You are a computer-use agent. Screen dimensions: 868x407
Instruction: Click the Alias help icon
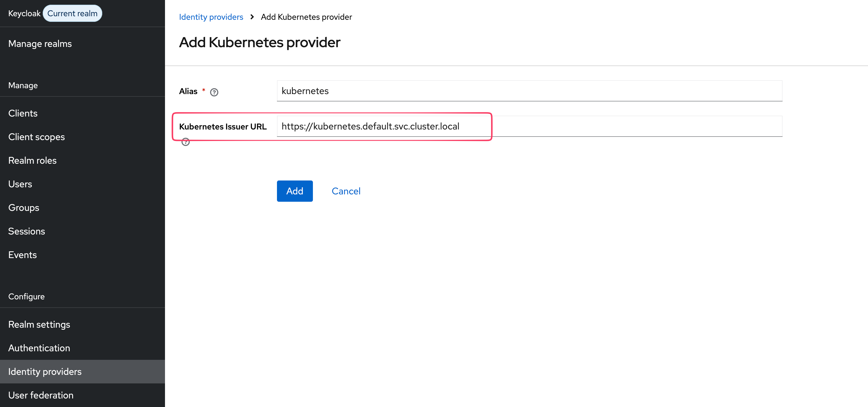pyautogui.click(x=214, y=92)
